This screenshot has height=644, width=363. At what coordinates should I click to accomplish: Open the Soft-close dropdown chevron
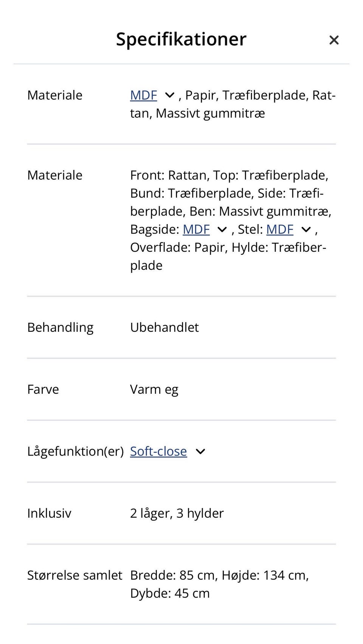(200, 451)
